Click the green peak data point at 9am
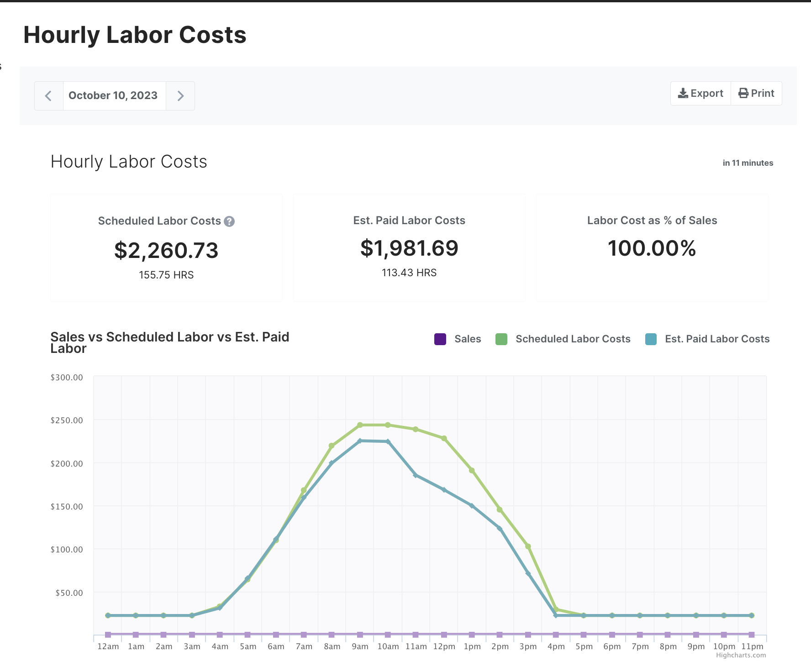Viewport: 811px width, 672px height. point(360,424)
